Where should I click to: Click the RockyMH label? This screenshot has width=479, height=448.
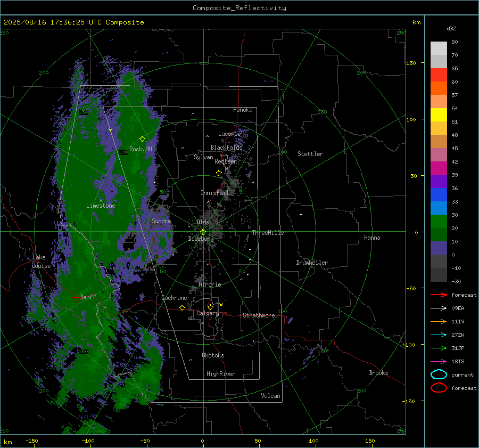coord(141,149)
